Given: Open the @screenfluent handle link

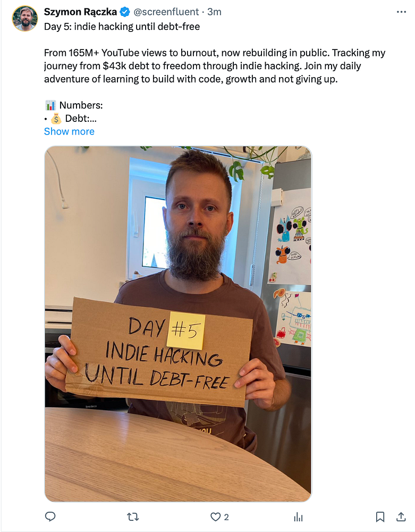Looking at the screenshot, I should [166, 12].
